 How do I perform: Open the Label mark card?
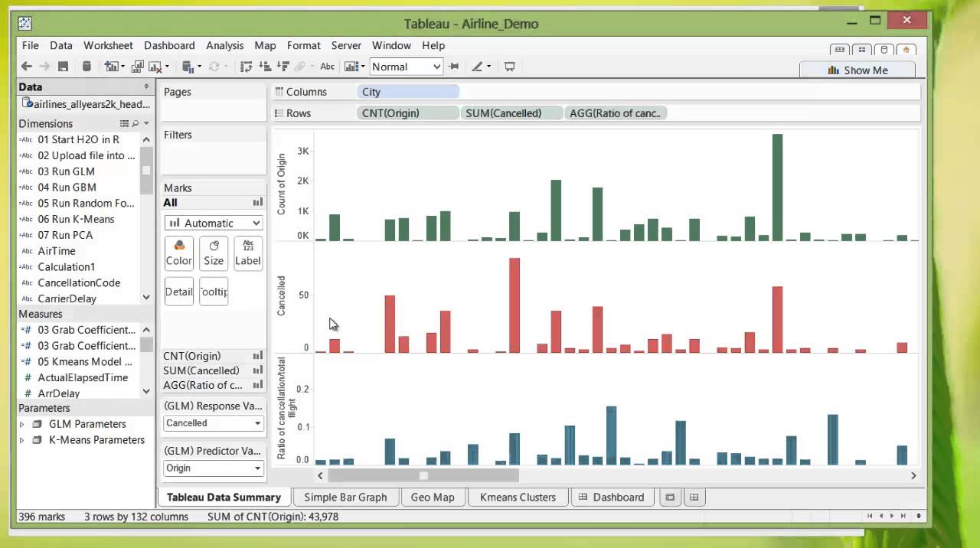coord(248,253)
